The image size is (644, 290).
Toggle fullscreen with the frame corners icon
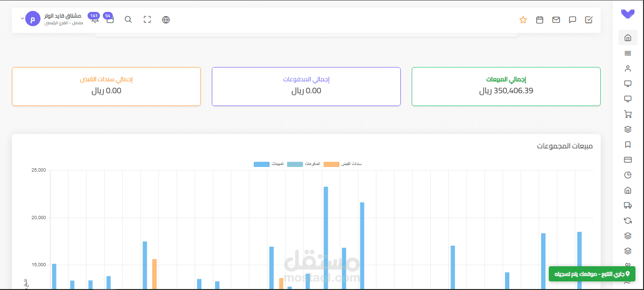point(147,19)
